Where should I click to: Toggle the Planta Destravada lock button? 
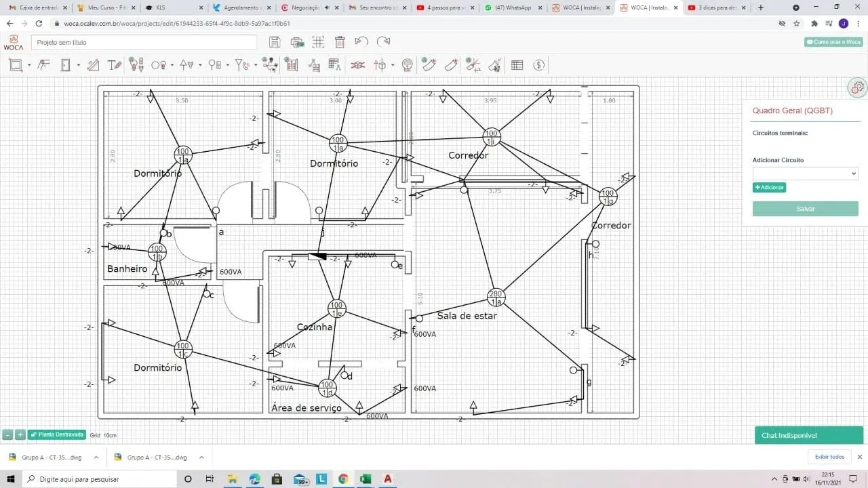[56, 434]
